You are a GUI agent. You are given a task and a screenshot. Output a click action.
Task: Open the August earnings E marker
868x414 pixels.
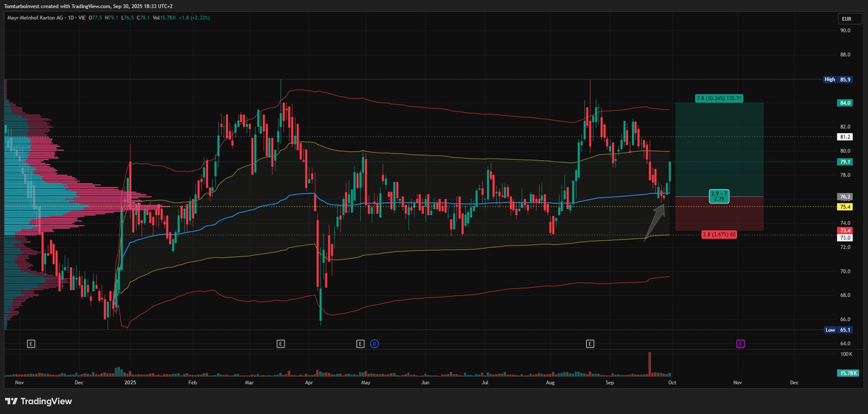[x=590, y=344]
